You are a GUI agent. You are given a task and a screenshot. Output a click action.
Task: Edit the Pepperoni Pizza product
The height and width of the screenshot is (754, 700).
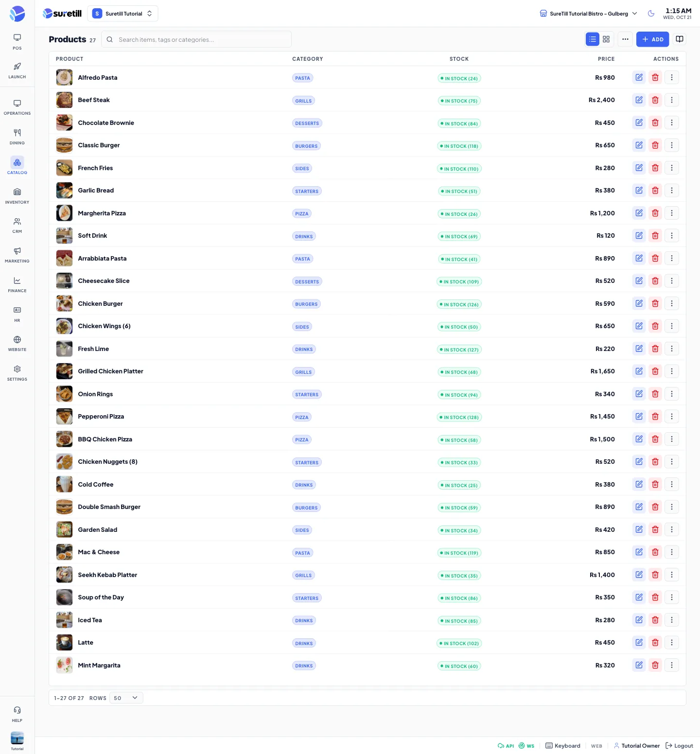tap(639, 417)
